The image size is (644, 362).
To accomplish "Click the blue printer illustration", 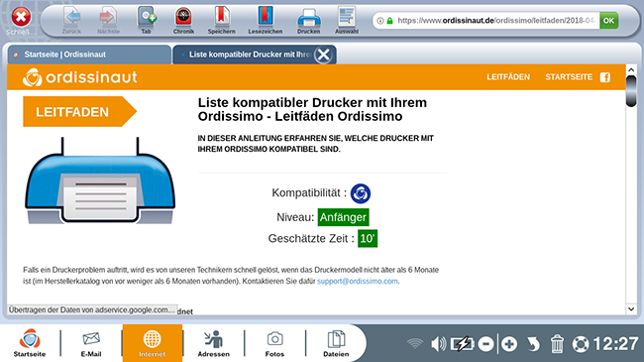I will pos(100,181).
